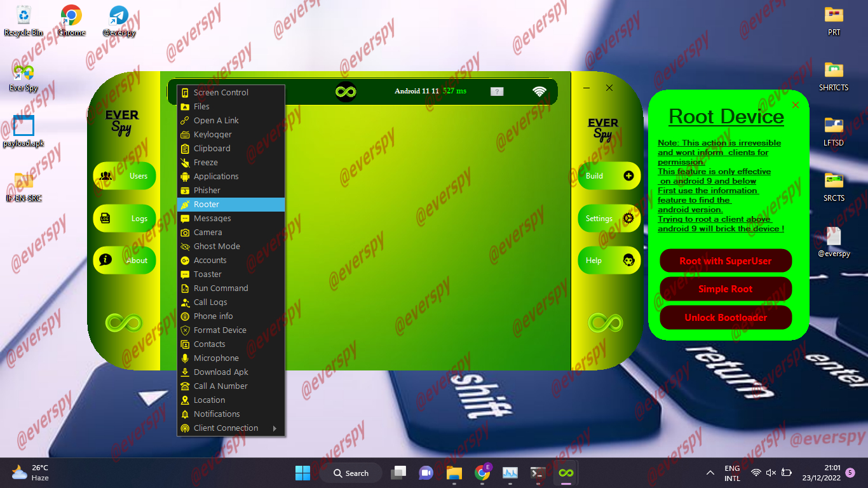Open Phone info via info icon
The height and width of the screenshot is (488, 868).
click(x=185, y=316)
